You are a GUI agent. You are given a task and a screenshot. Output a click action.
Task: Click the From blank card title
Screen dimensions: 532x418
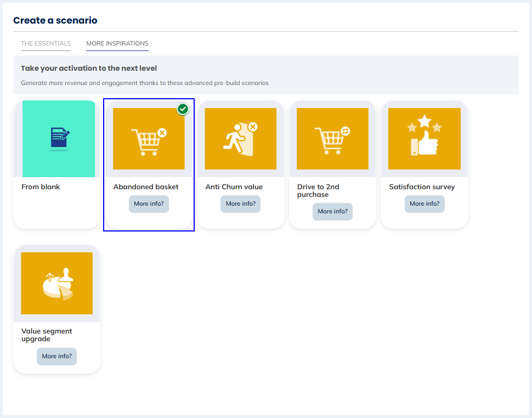coord(41,187)
